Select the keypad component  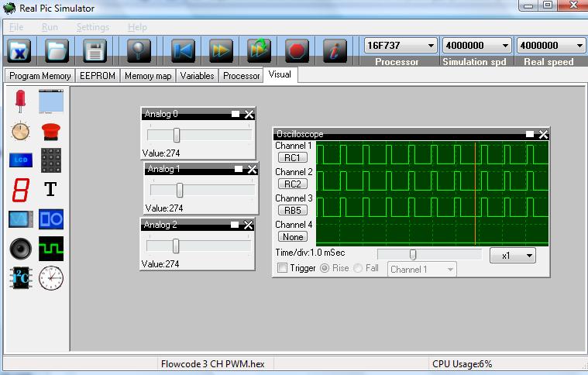51,160
